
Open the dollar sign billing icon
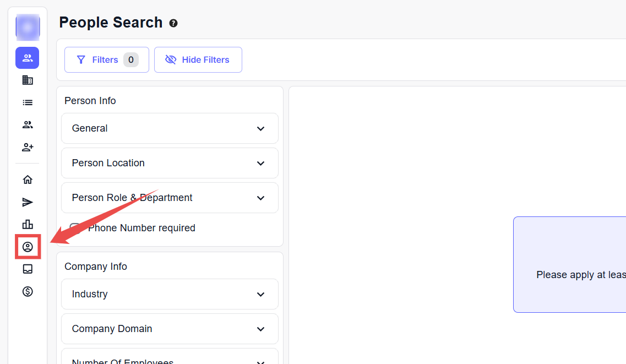coord(28,291)
